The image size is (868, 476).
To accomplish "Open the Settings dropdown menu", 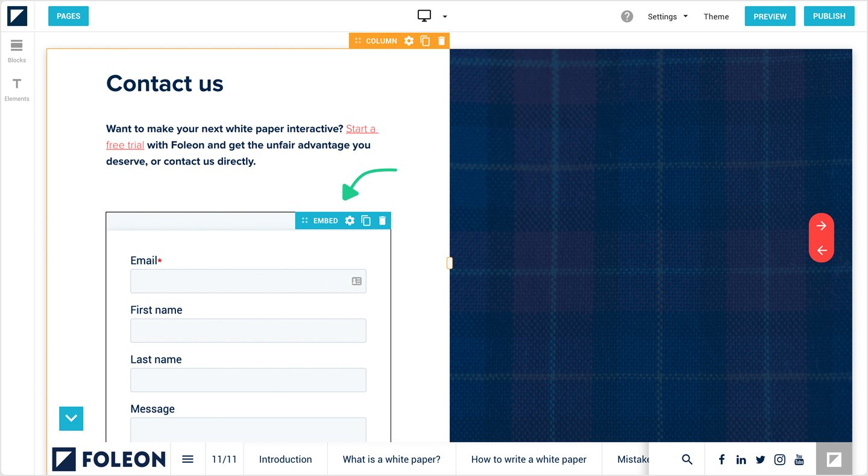I will pos(667,17).
